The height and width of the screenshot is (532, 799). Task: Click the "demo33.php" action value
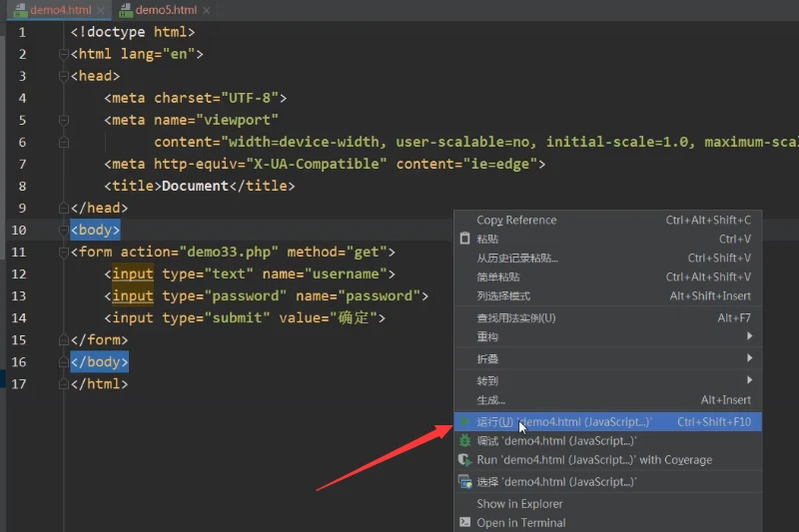pyautogui.click(x=229, y=252)
